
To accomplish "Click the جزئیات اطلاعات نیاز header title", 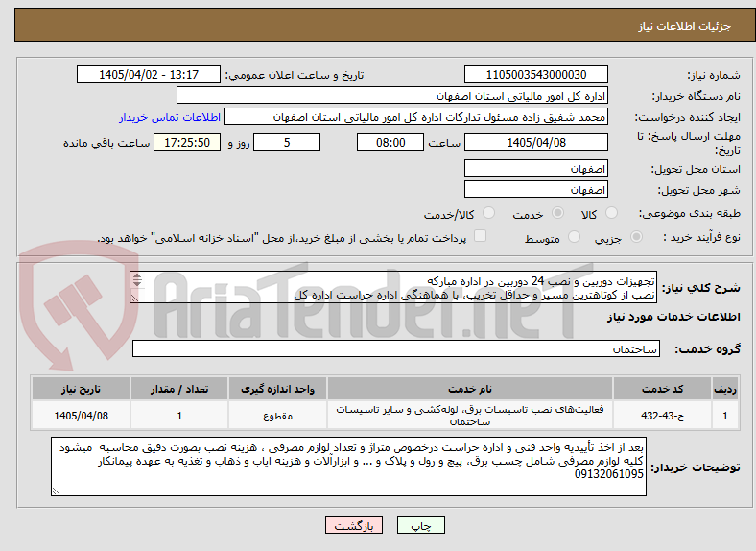I will tap(685, 26).
